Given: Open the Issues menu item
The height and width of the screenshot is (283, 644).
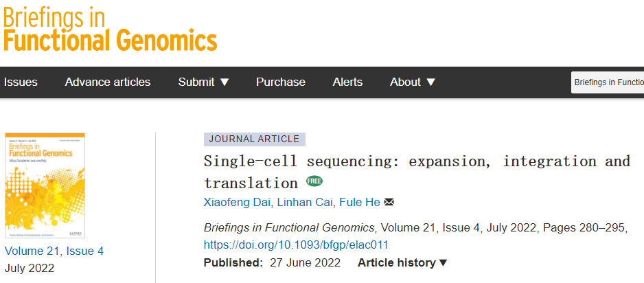Looking at the screenshot, I should [21, 82].
